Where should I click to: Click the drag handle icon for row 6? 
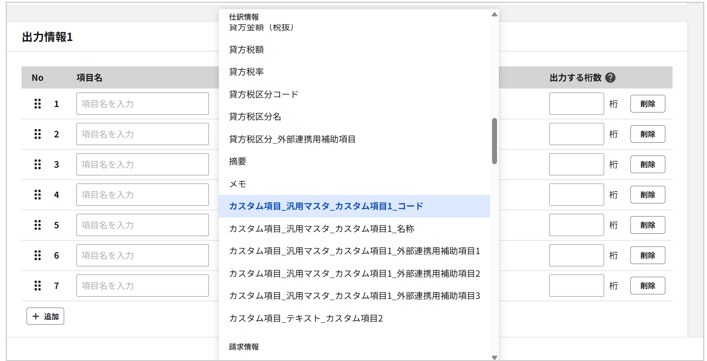tap(37, 255)
